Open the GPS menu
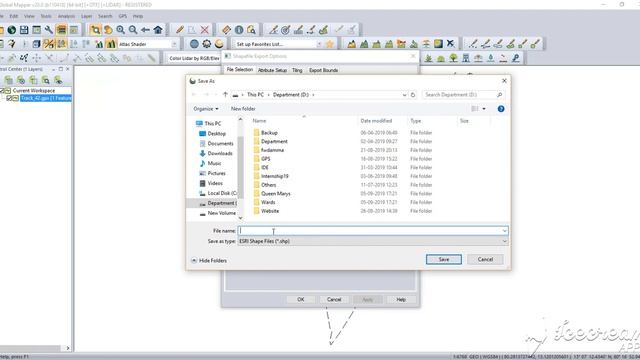The height and width of the screenshot is (360, 640). [x=122, y=16]
